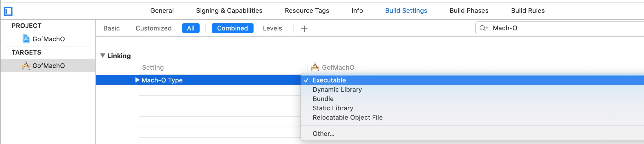
Task: Switch to Levels view
Action: pyautogui.click(x=272, y=28)
